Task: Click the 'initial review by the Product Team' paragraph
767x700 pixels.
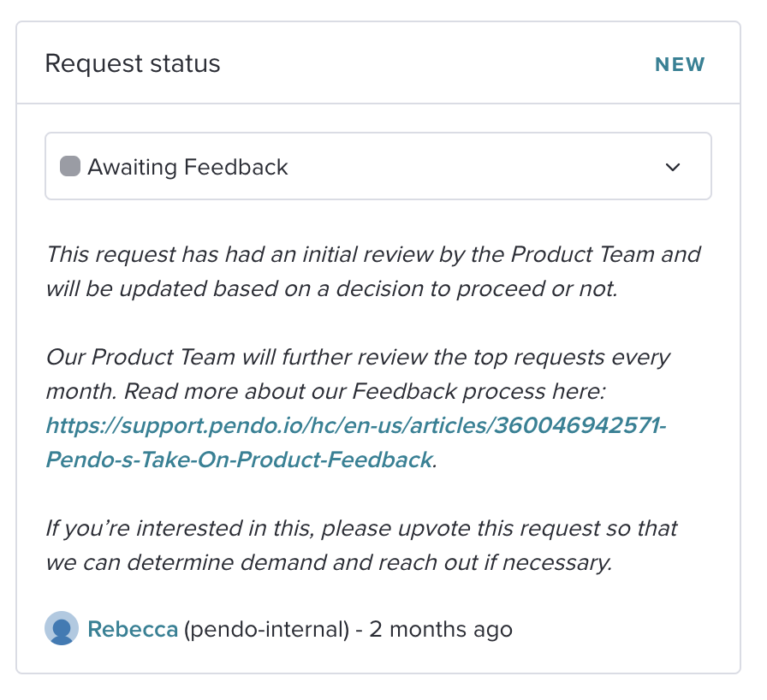Action: click(x=373, y=271)
